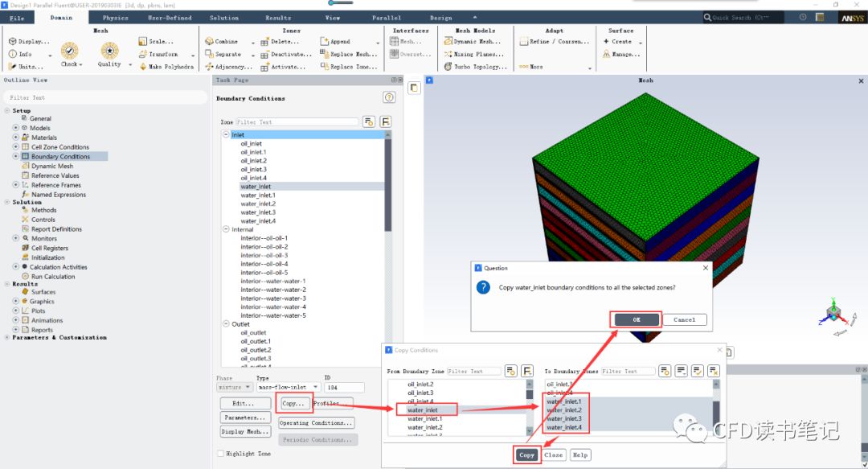The height and width of the screenshot is (469, 868).
Task: Open Activate zones
Action: [283, 67]
